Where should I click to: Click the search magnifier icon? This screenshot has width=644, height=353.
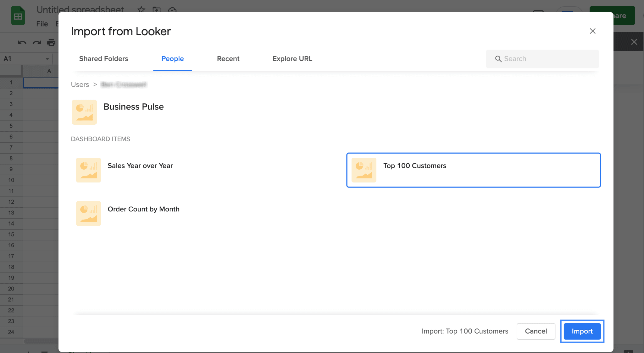click(x=498, y=59)
